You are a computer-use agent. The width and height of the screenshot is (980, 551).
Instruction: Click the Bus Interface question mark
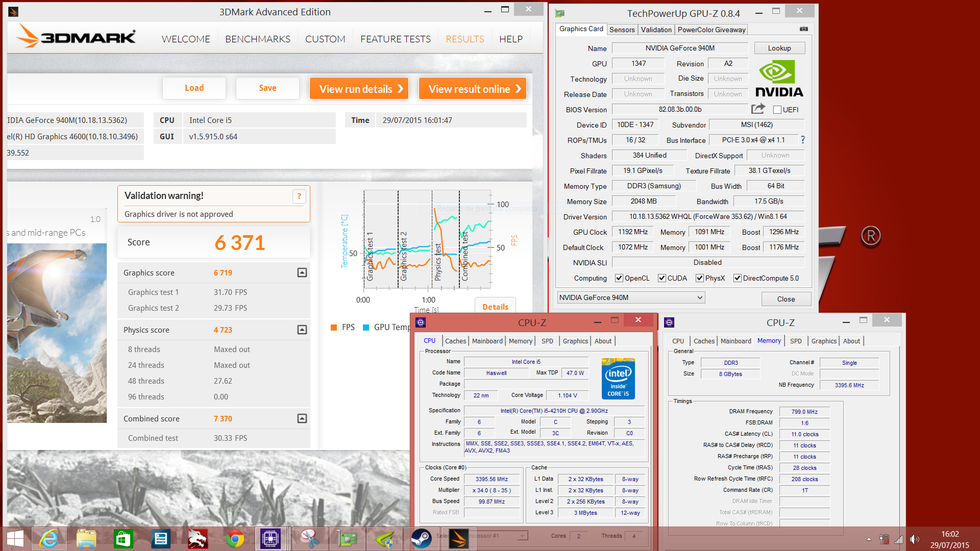click(x=803, y=139)
